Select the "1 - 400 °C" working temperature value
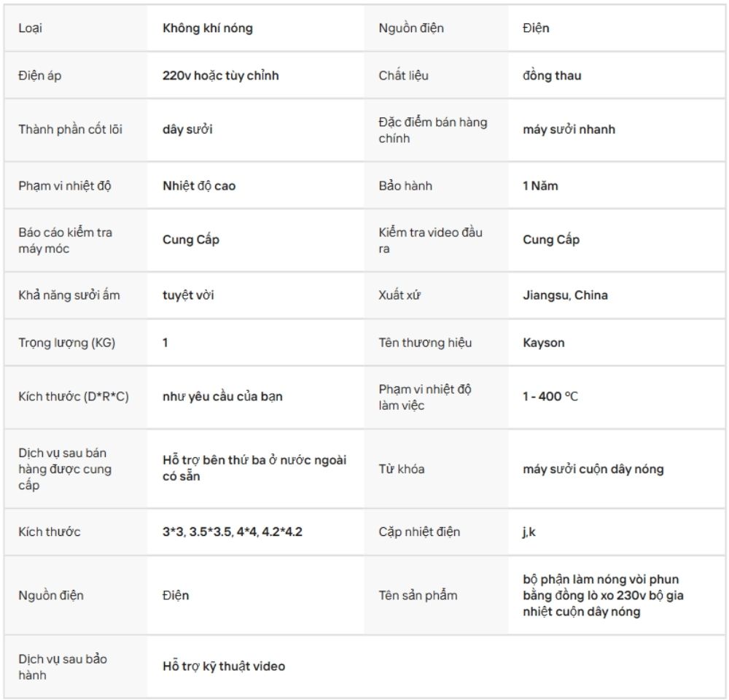This screenshot has height=700, width=729. click(550, 397)
